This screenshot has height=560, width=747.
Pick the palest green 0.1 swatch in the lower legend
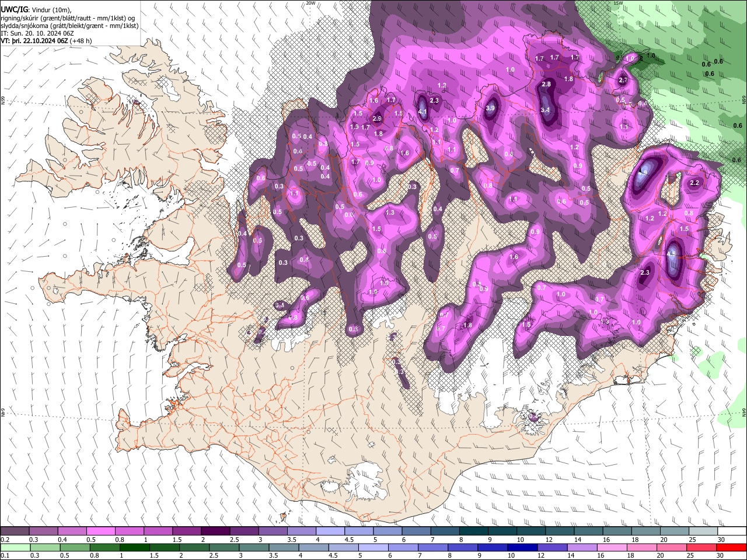tap(15, 547)
